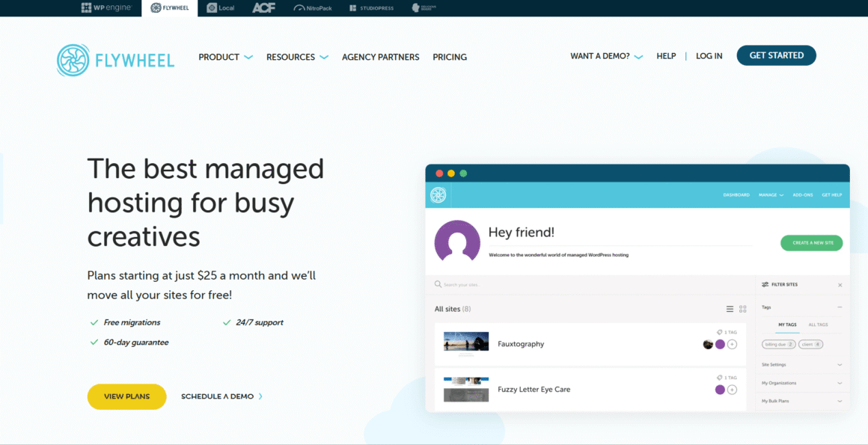This screenshot has width=868, height=445.
Task: Select the Flywheel logo in the dashboard header
Action: click(x=438, y=194)
